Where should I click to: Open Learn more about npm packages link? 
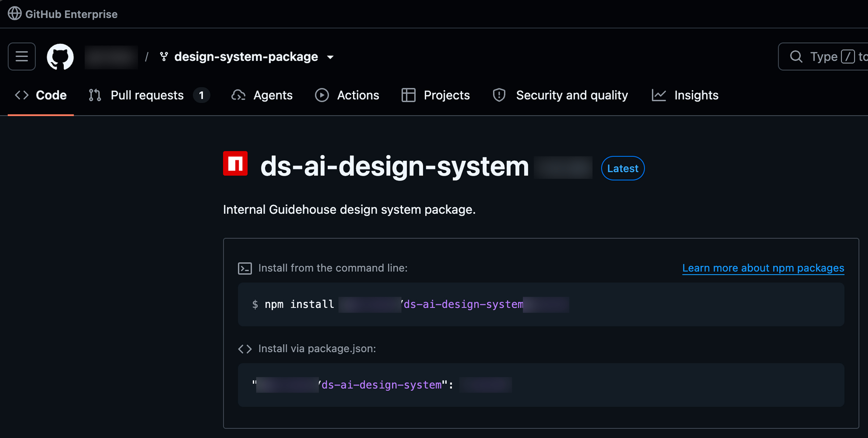coord(763,268)
